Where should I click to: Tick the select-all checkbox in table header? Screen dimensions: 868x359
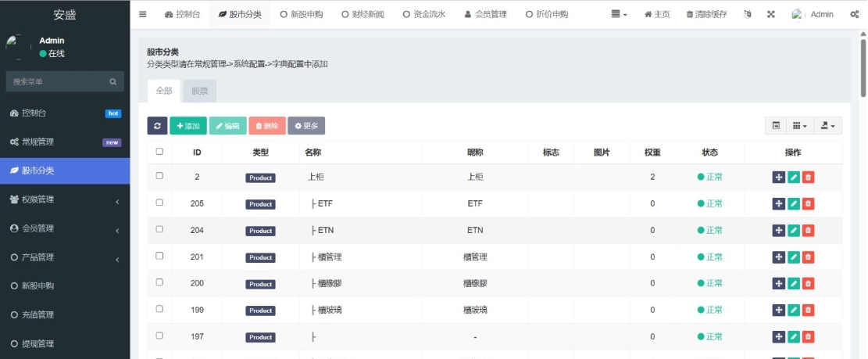pos(159,152)
